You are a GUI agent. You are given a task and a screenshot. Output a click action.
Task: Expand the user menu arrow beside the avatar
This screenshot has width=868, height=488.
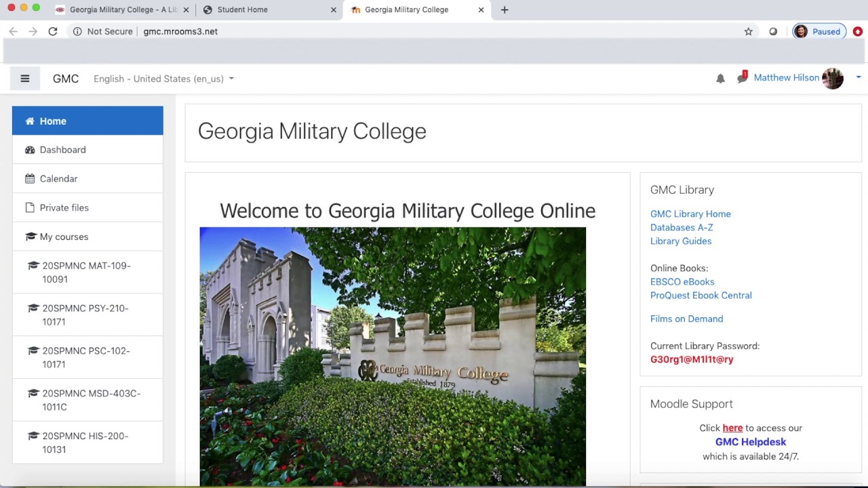click(x=858, y=78)
